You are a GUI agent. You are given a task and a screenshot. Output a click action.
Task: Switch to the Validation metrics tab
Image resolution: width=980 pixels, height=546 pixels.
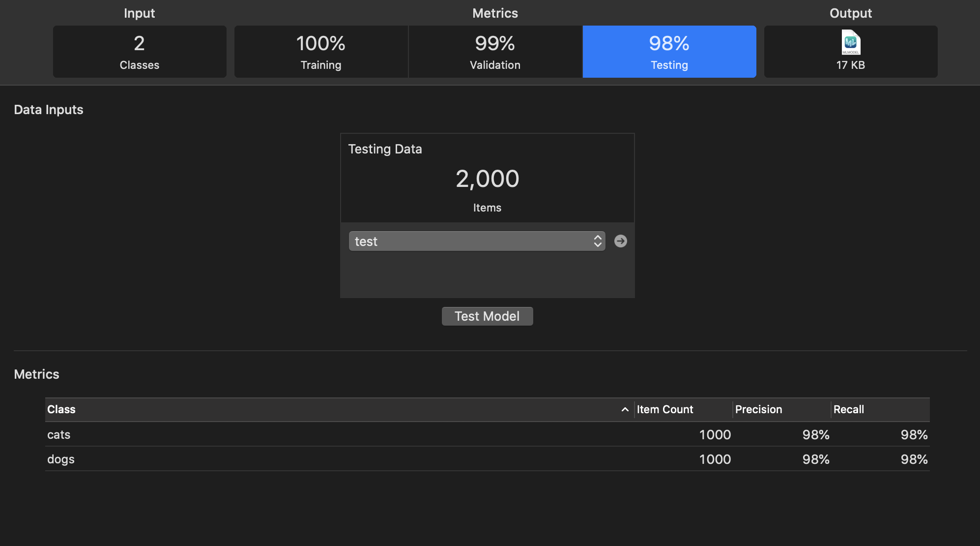495,52
